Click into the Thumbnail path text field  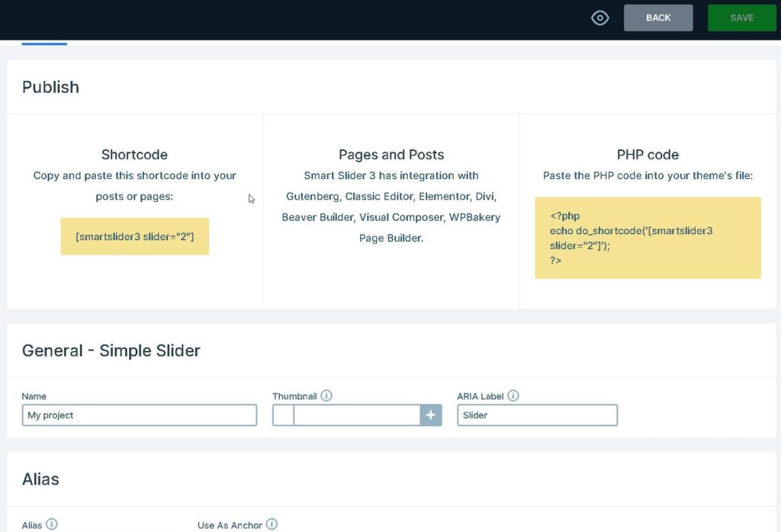356,415
